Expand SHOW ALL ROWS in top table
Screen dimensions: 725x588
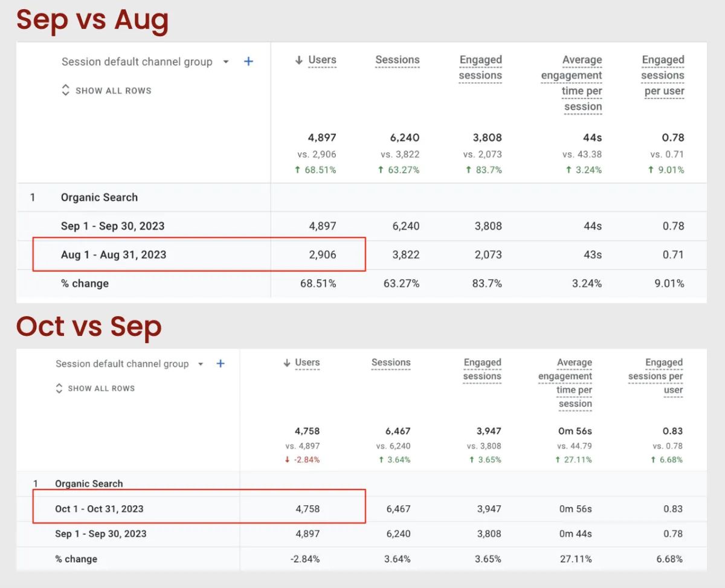tap(106, 91)
